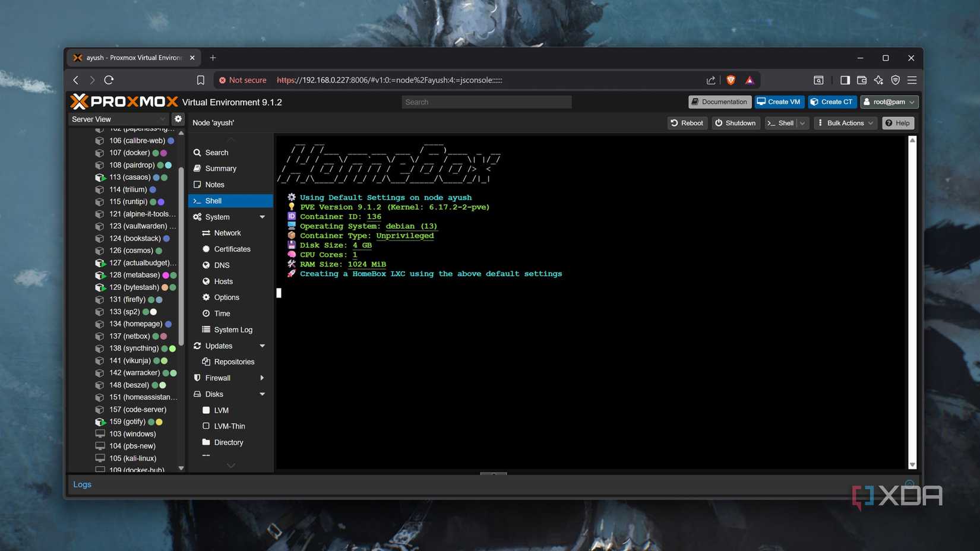Collapse the Updates section arrow
This screenshot has width=980, height=551.
pos(262,346)
